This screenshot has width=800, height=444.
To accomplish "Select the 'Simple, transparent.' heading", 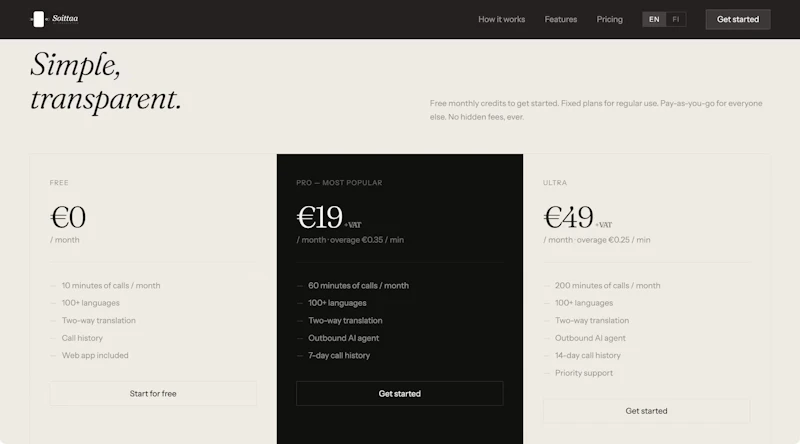I will point(106,81).
